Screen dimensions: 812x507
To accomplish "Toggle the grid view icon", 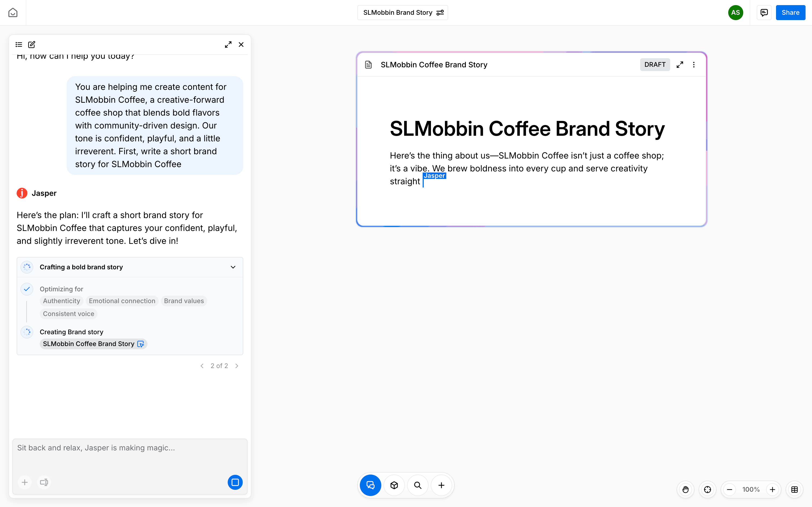I will tap(794, 490).
